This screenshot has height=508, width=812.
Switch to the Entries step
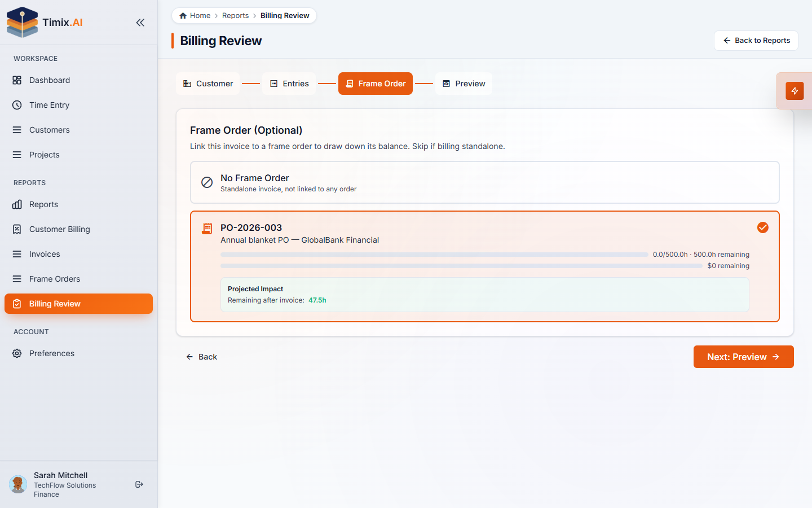click(289, 84)
